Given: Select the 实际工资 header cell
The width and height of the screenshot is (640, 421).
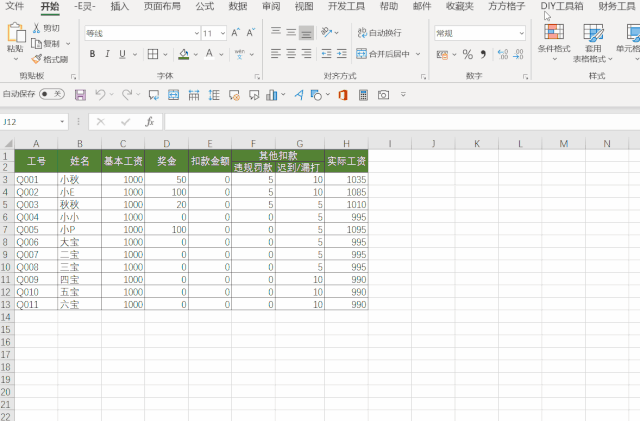Looking at the screenshot, I should (346, 160).
